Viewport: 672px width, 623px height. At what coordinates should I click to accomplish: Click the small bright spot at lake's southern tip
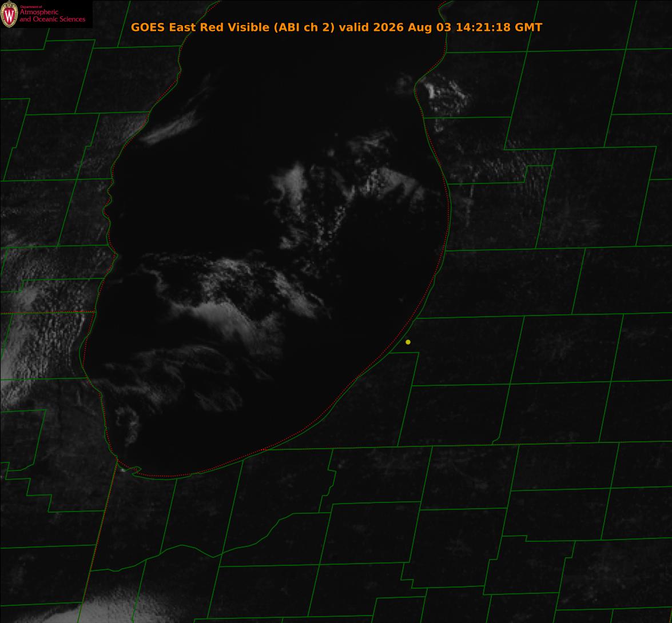point(124,470)
